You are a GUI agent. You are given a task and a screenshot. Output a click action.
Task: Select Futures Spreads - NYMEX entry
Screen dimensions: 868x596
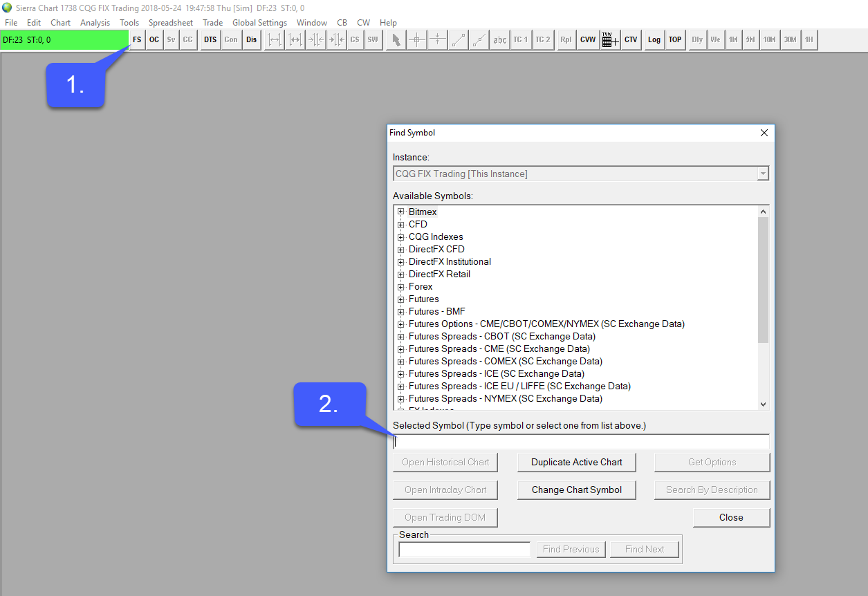(505, 399)
